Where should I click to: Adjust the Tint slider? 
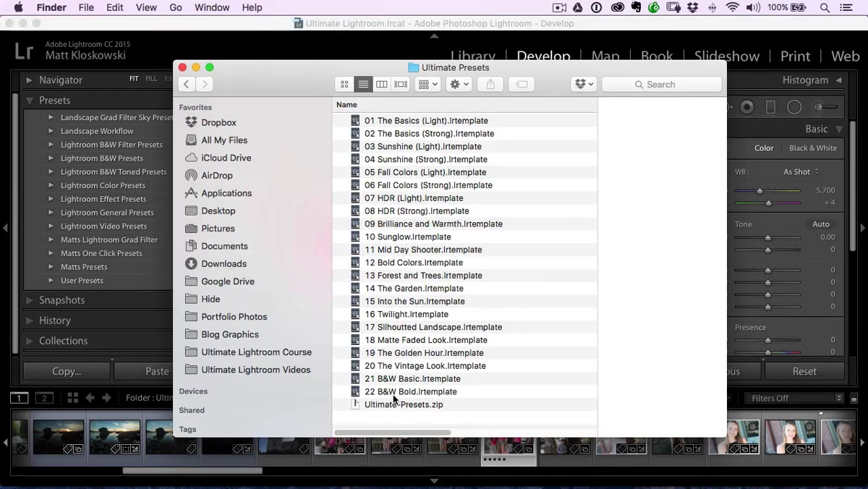click(x=768, y=203)
